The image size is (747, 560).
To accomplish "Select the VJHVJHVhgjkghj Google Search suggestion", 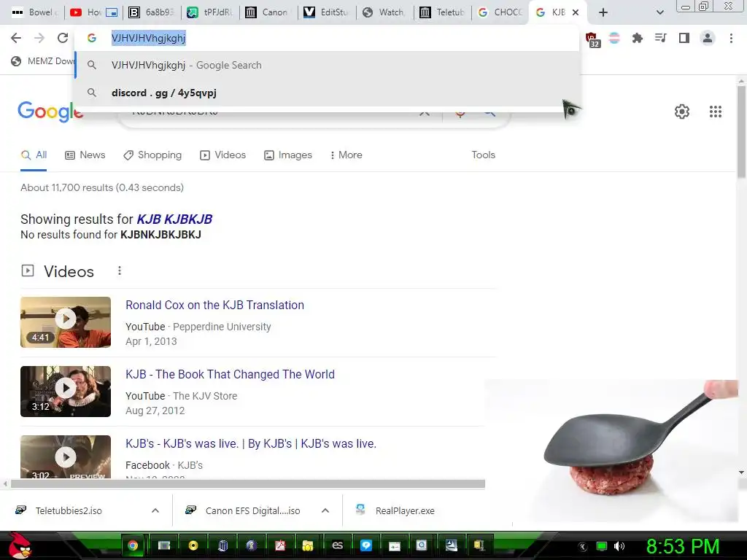I will [x=328, y=65].
